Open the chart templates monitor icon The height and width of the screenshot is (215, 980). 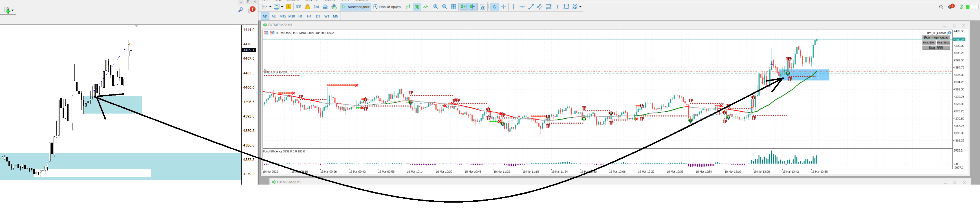point(277,7)
